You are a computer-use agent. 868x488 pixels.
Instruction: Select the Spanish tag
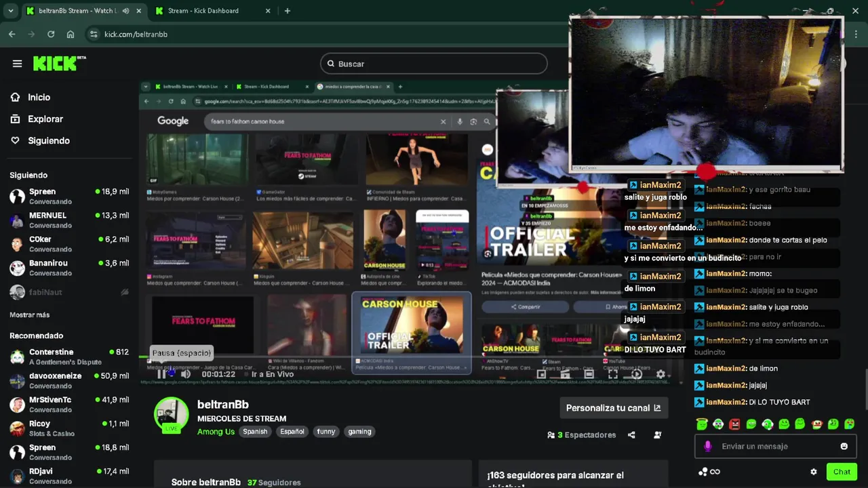click(255, 432)
